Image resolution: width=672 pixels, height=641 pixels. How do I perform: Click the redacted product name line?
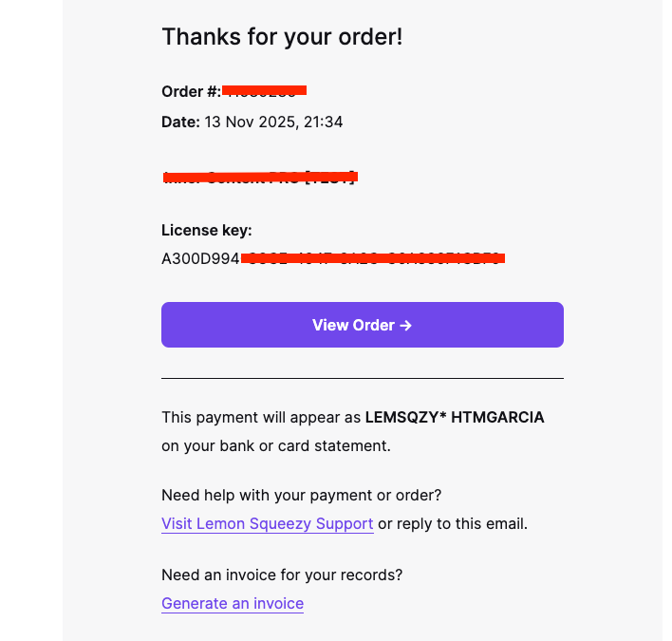(259, 177)
